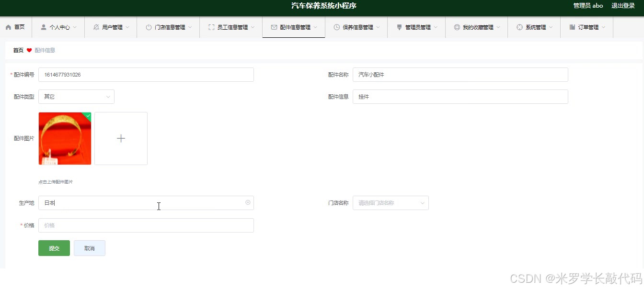Click the red heart icon in the breadcrumb
The image size is (644, 289).
[29, 50]
